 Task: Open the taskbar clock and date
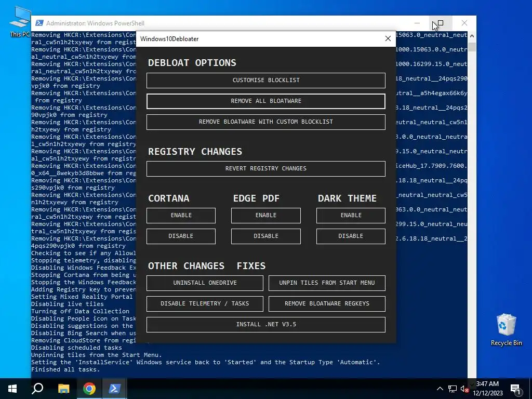[487, 389]
